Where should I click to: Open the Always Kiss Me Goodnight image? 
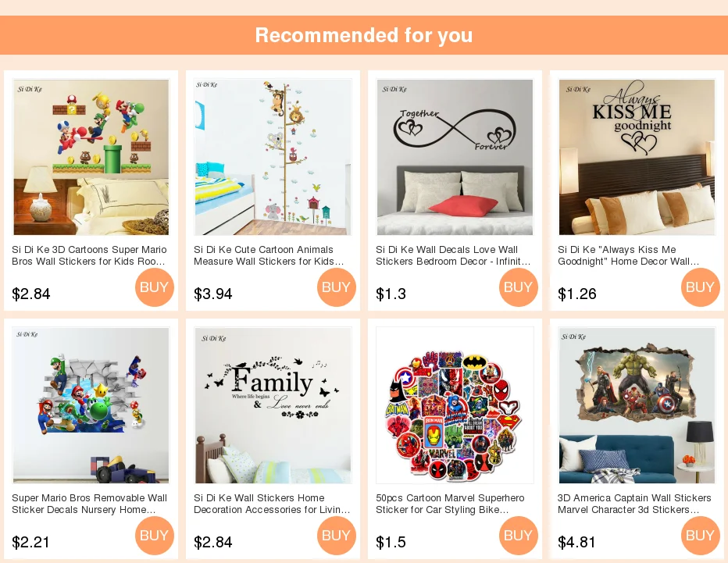[637, 157]
